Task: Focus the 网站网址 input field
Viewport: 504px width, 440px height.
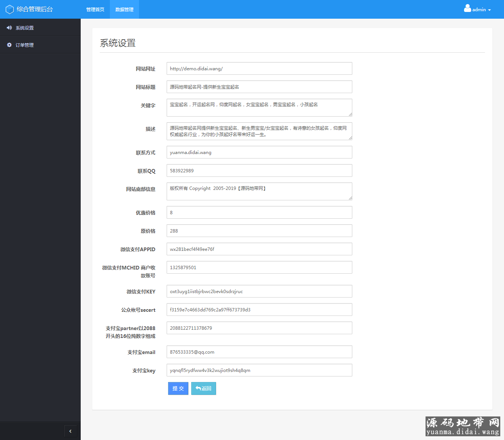Action: pos(259,68)
